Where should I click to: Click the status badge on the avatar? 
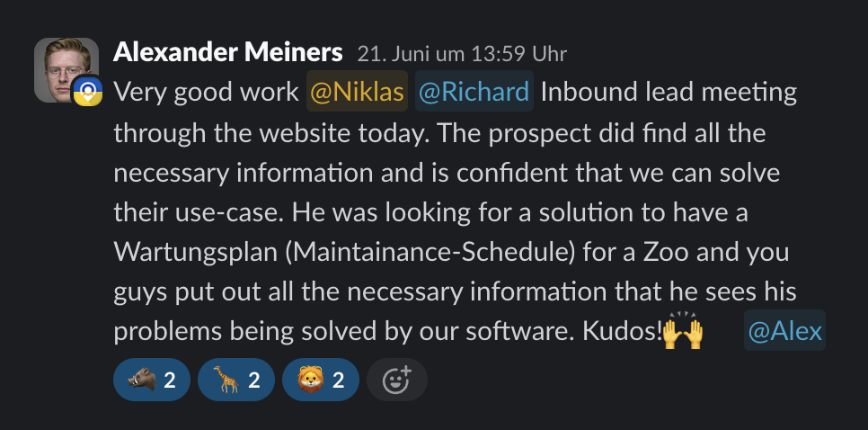pos(87,93)
